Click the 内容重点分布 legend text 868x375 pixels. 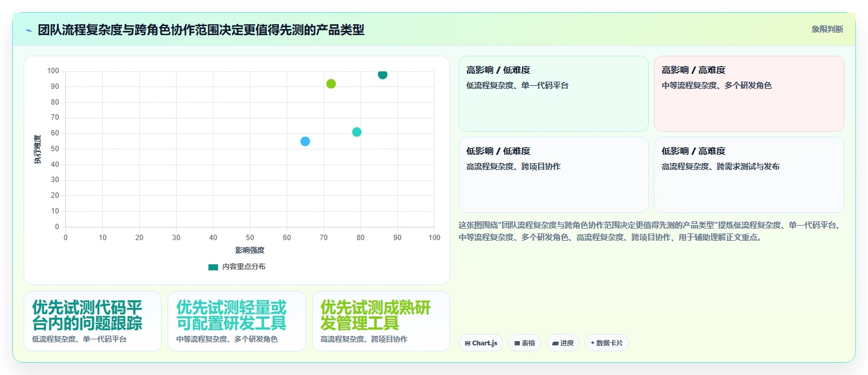244,267
